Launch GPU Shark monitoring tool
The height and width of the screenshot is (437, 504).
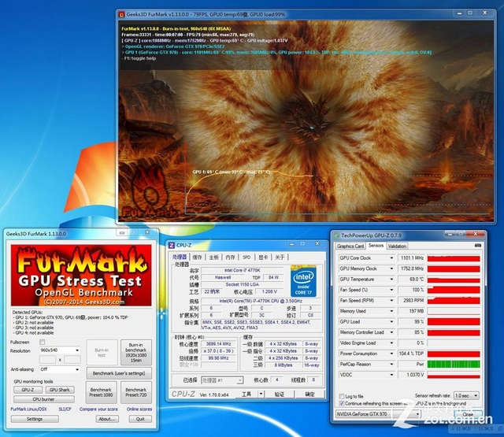click(x=60, y=390)
